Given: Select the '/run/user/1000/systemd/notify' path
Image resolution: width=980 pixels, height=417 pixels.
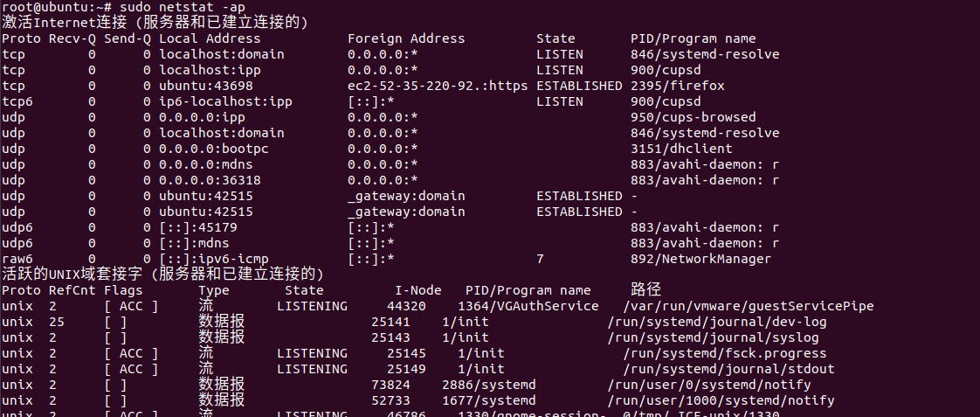Looking at the screenshot, I should point(721,400).
